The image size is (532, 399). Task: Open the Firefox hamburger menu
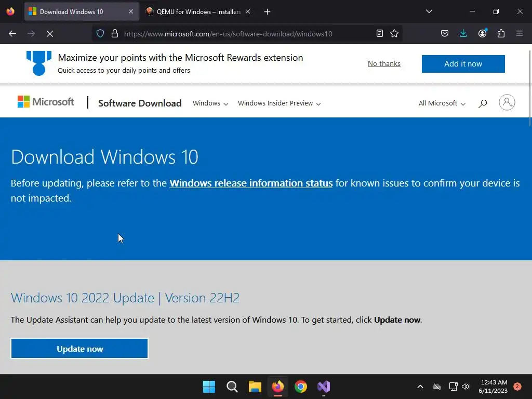[x=520, y=33]
